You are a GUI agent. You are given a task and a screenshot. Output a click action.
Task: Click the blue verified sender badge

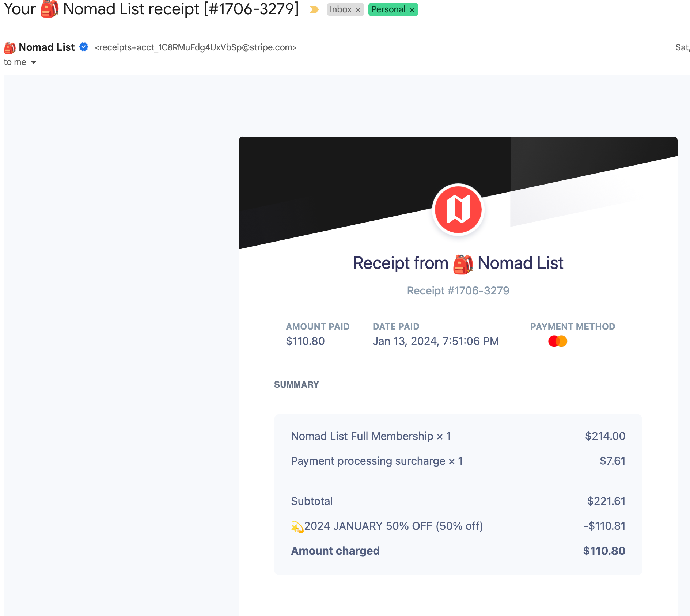84,47
